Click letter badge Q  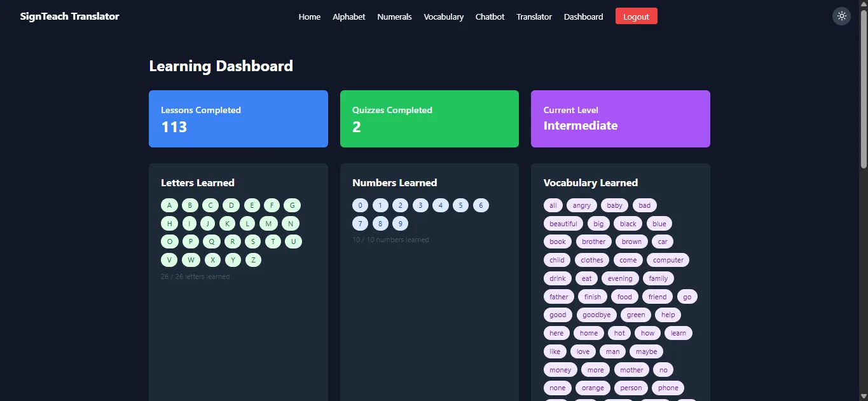coord(212,241)
